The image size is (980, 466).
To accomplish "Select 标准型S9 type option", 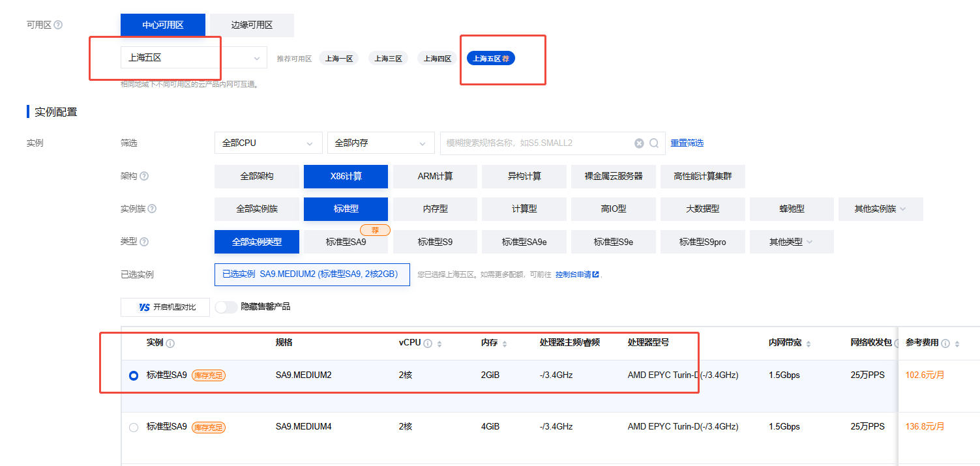I will tap(435, 242).
